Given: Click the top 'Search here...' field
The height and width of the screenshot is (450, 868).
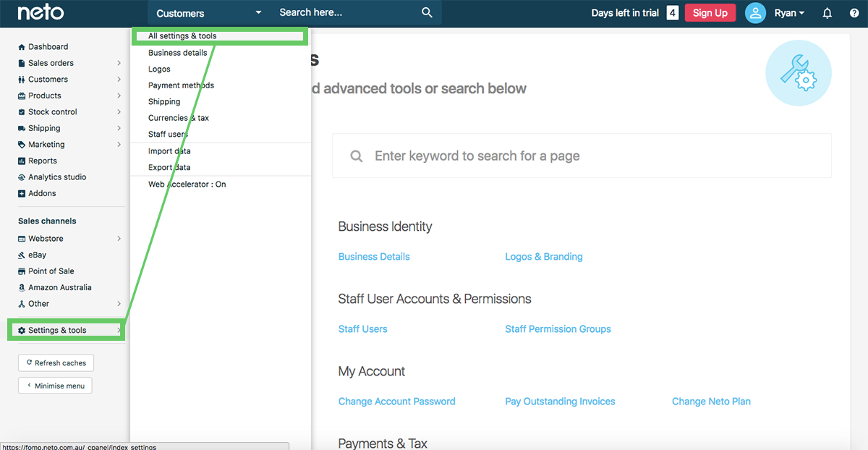Looking at the screenshot, I should [x=346, y=13].
